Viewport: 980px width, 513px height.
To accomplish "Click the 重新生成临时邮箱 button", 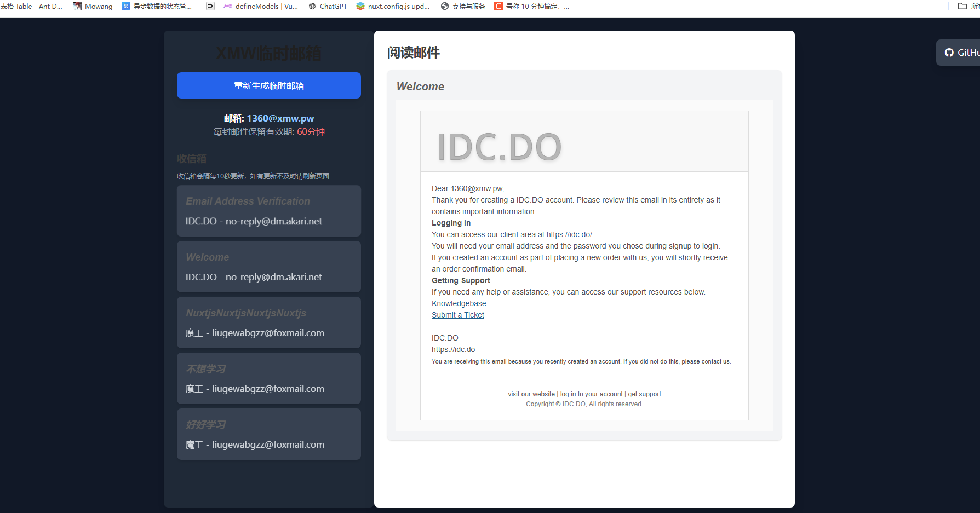I will pos(269,85).
